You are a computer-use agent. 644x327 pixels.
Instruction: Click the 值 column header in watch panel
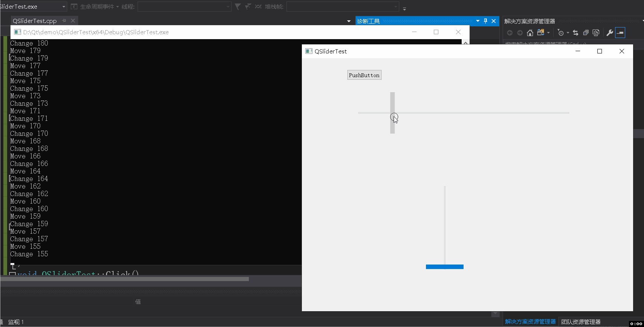pos(138,302)
